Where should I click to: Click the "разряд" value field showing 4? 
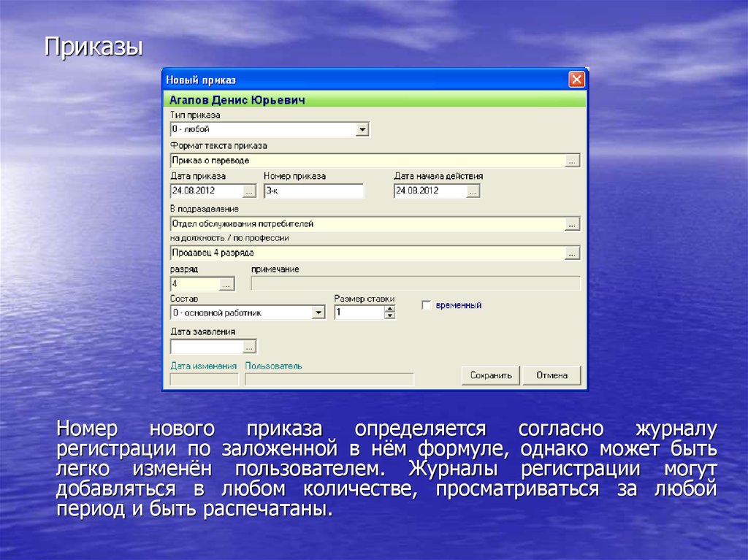click(192, 283)
